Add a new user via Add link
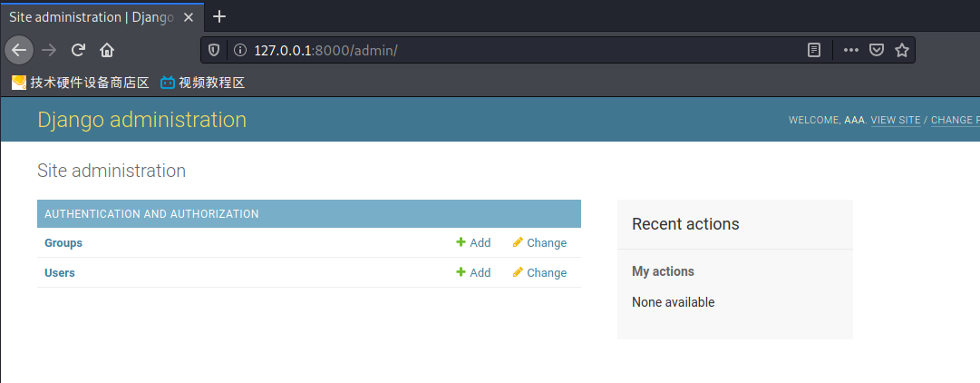 point(473,273)
